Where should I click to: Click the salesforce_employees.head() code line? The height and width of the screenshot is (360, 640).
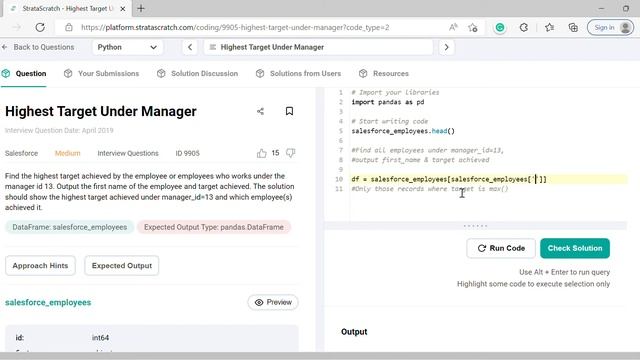(403, 131)
